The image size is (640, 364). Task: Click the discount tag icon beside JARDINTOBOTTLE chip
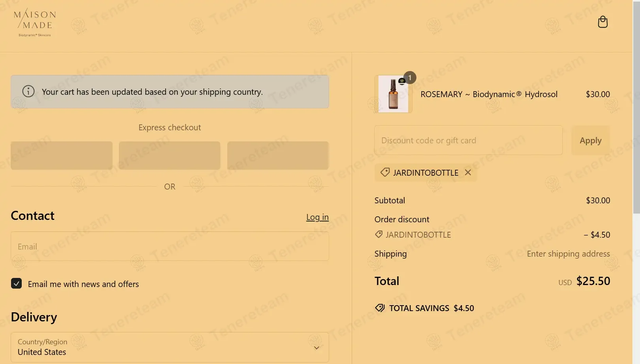tap(385, 173)
